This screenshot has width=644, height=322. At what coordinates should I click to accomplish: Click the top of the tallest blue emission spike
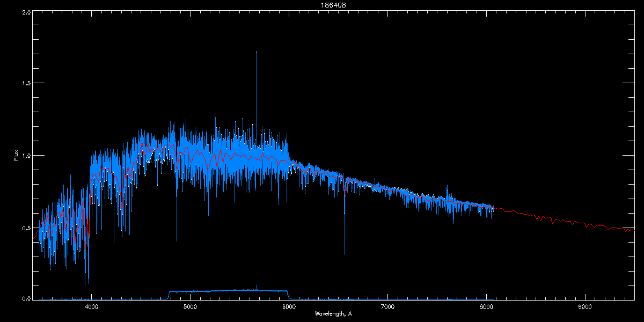[x=257, y=53]
